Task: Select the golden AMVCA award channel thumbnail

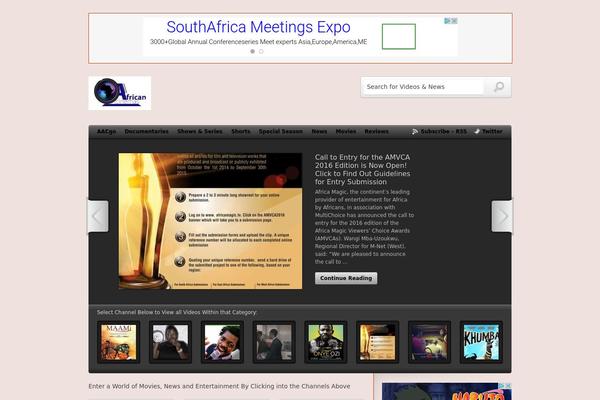Action: pos(378,342)
